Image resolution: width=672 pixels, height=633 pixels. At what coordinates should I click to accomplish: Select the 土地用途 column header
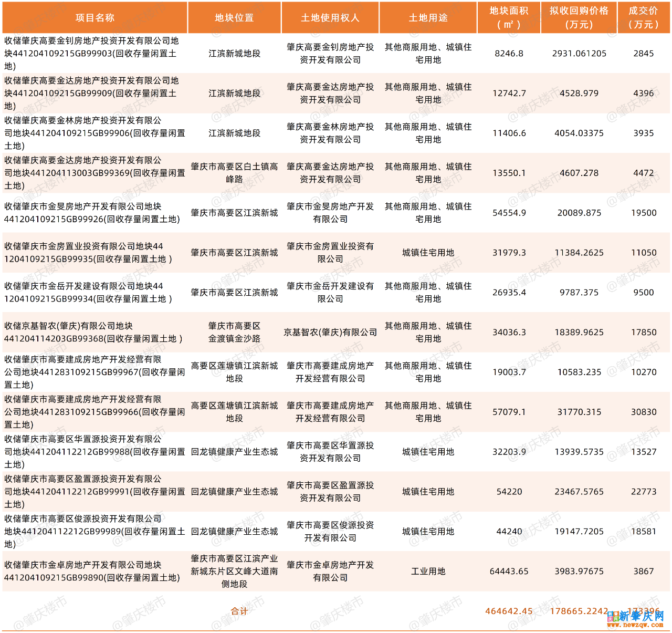428,18
